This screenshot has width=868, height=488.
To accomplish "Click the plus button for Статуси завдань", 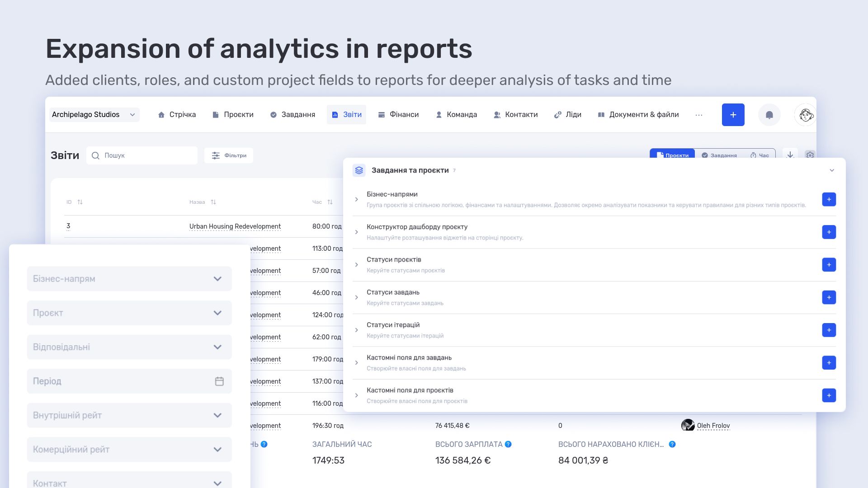I will (x=829, y=297).
